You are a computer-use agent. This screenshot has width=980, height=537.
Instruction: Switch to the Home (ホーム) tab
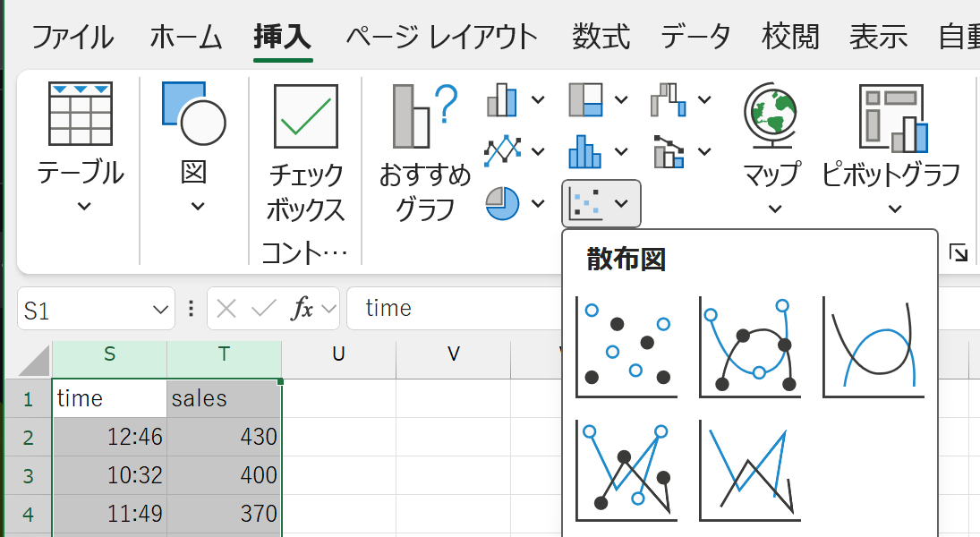(185, 38)
